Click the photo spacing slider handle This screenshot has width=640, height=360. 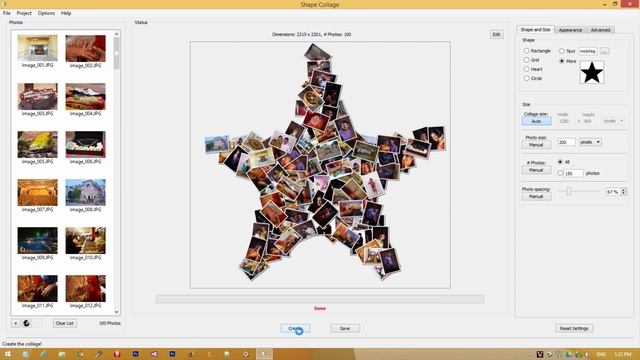pos(569,191)
